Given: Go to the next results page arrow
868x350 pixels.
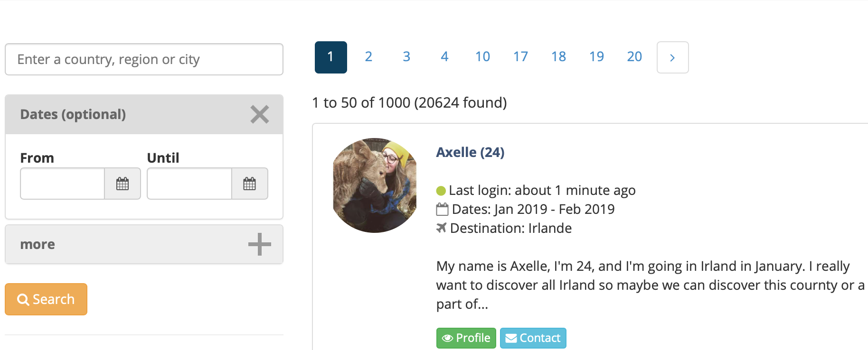Looking at the screenshot, I should coord(672,57).
